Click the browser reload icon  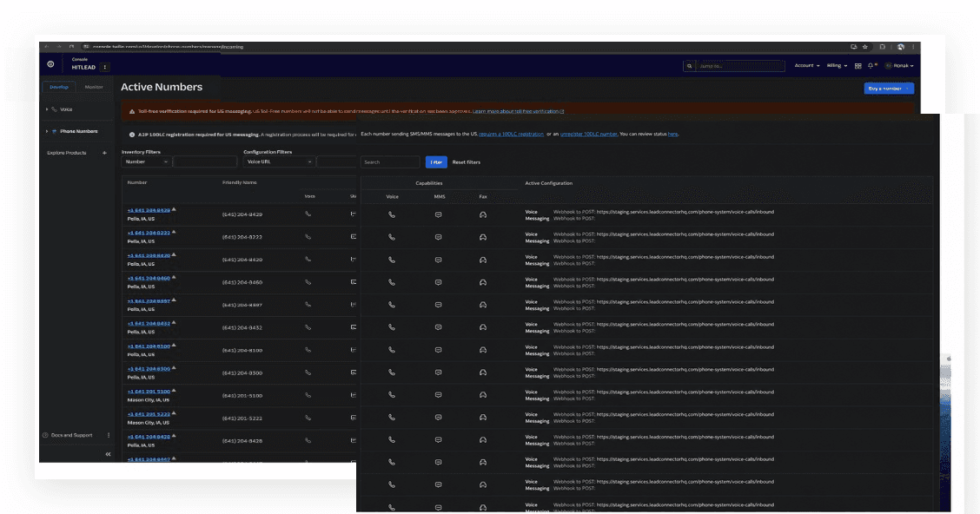pyautogui.click(x=71, y=47)
